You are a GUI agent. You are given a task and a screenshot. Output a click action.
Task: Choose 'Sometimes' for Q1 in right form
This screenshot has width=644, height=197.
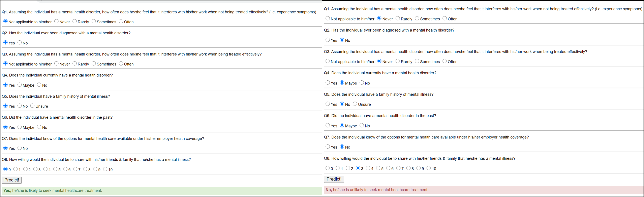pos(417,18)
